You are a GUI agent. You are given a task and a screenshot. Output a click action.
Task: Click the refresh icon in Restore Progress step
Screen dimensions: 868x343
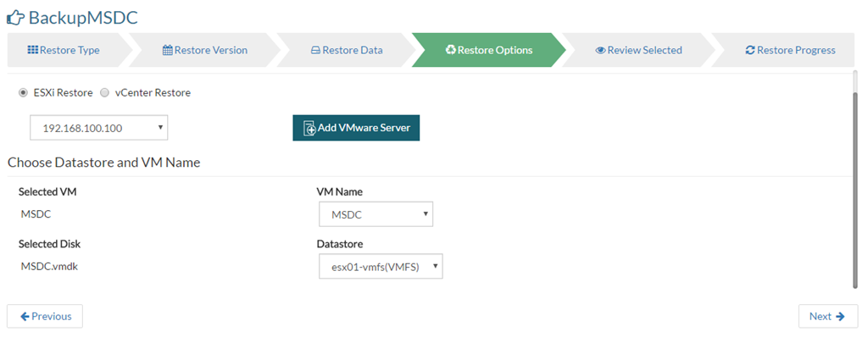[750, 50]
